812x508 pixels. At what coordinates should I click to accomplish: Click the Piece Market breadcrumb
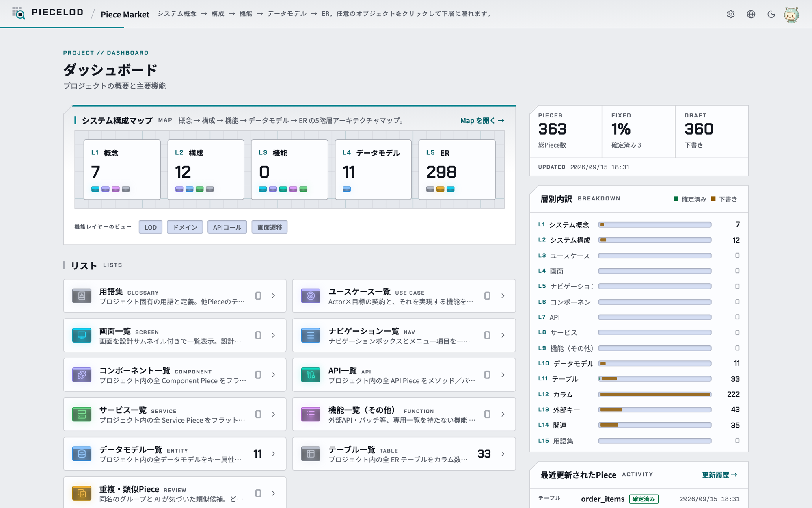[125, 15]
